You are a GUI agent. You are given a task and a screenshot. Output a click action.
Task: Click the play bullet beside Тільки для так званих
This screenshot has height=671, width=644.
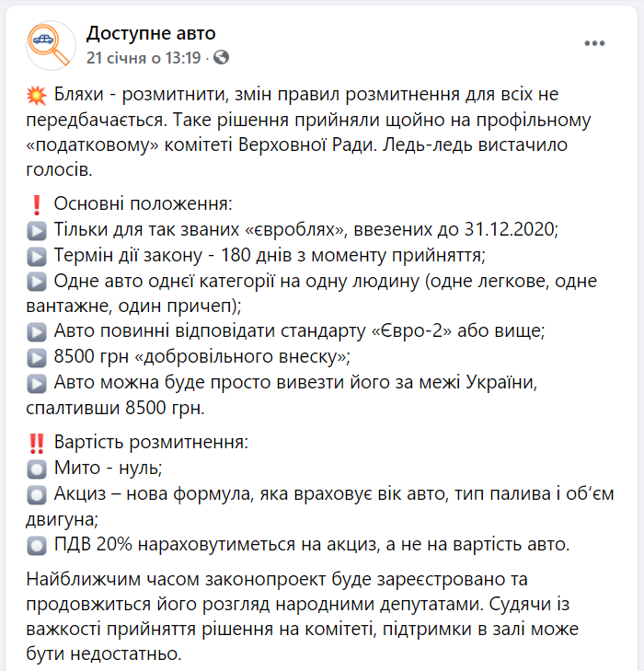click(x=37, y=231)
